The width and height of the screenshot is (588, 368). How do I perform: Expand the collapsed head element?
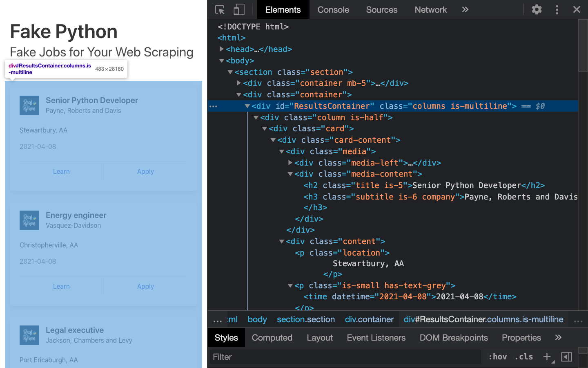coord(221,49)
